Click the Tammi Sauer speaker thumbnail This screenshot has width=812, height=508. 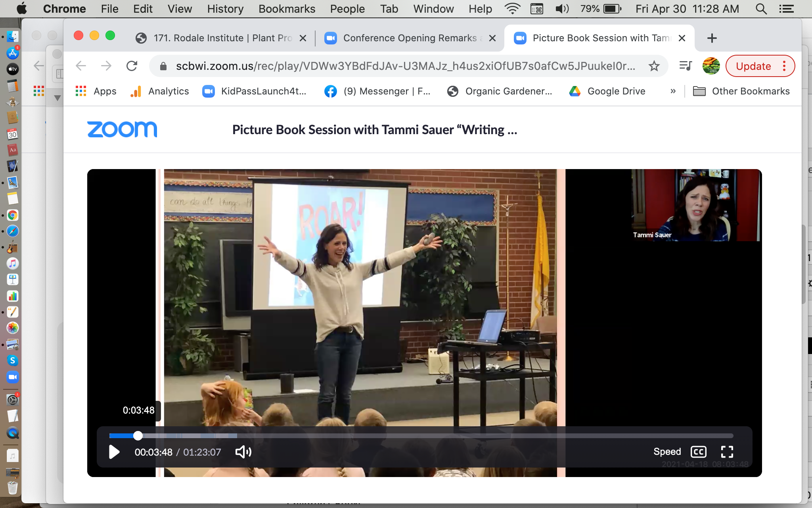point(695,205)
